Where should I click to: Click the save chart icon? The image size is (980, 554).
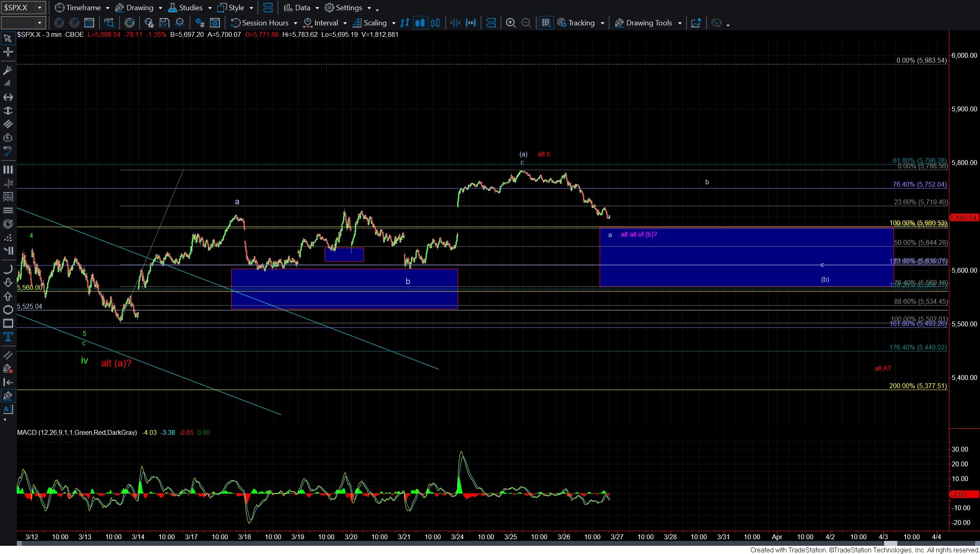click(x=165, y=23)
